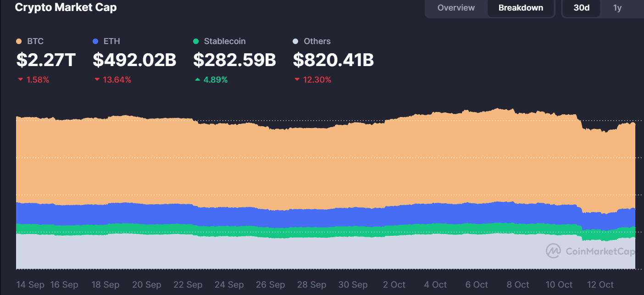Screen dimensions: 644x295
Task: Toggle Others series visibility in the legend
Action: click(x=316, y=41)
